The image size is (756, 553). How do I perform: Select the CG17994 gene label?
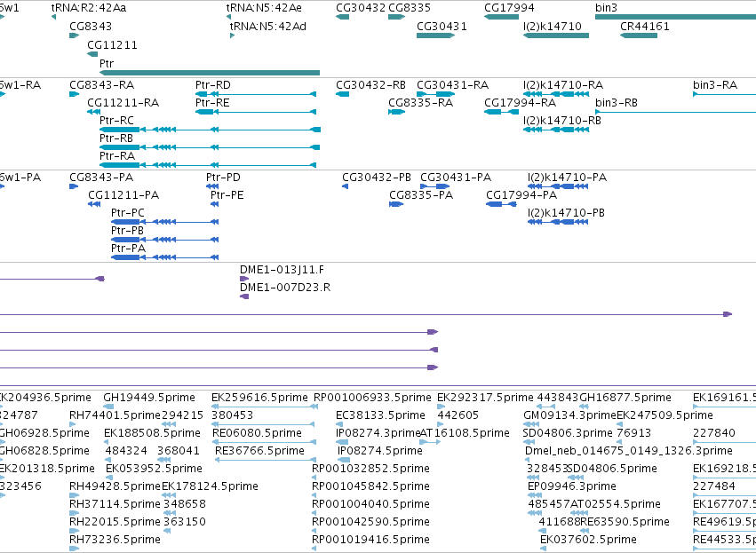(509, 8)
